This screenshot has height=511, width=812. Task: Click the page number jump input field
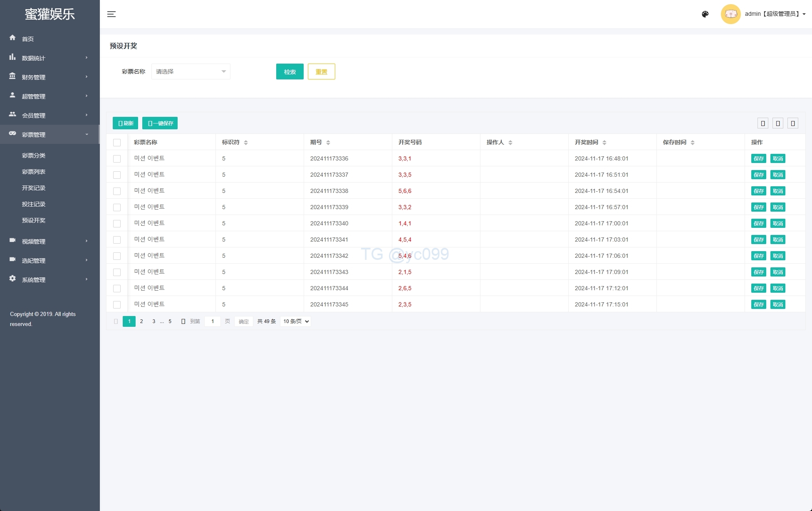click(x=213, y=321)
